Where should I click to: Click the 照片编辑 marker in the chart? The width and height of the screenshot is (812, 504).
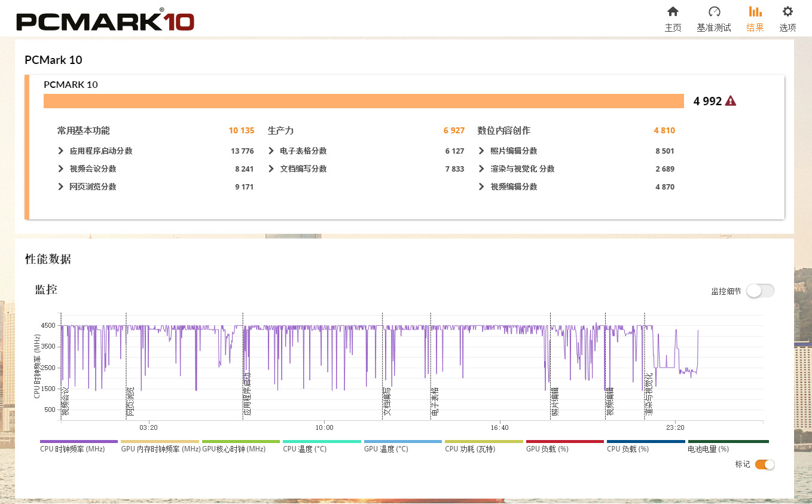coord(555,401)
